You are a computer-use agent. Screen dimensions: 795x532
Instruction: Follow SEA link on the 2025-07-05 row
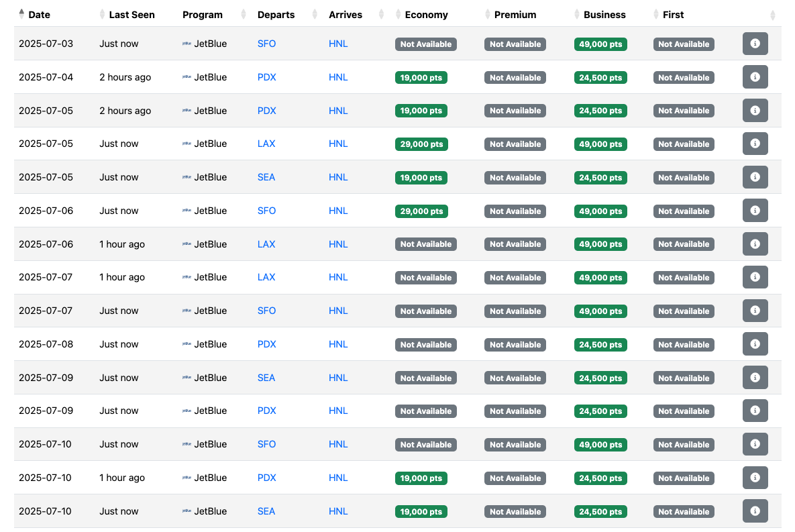pyautogui.click(x=266, y=177)
